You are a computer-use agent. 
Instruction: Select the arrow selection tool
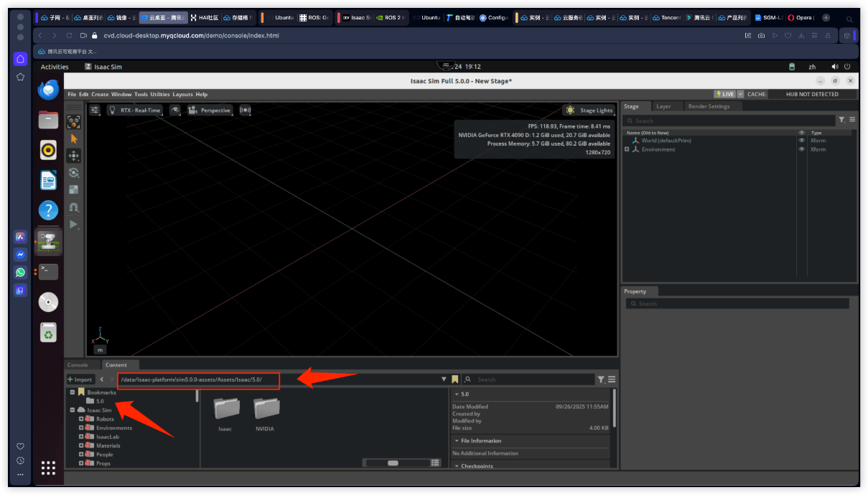74,138
